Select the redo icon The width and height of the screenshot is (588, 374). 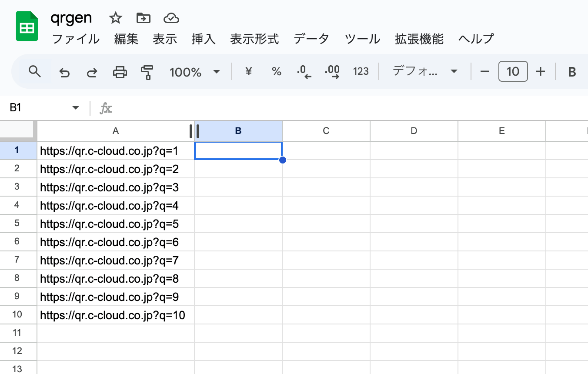92,72
